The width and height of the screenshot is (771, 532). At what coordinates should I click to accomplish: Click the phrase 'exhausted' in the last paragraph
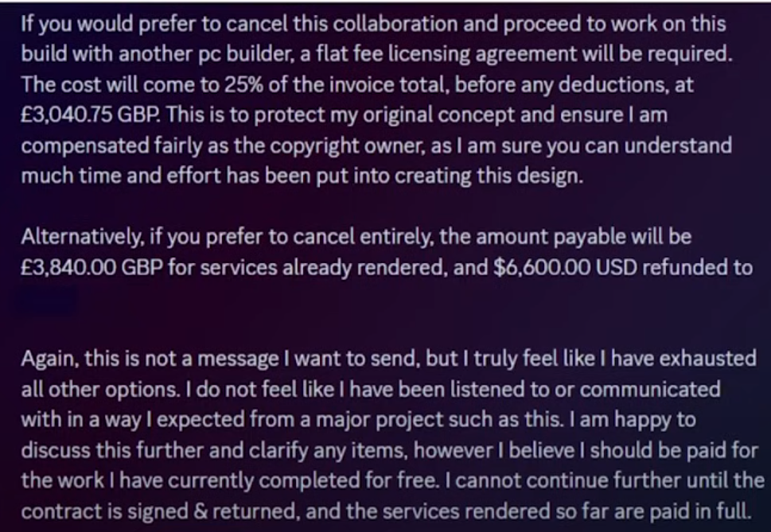pos(707,359)
